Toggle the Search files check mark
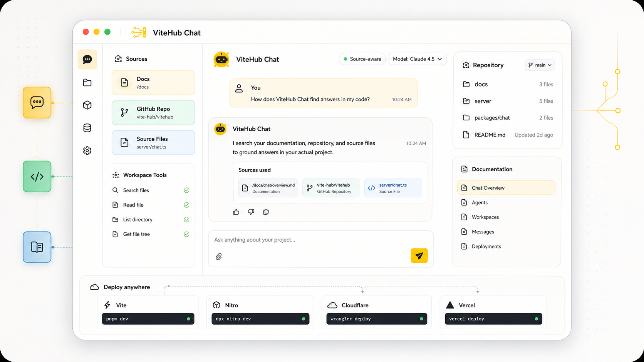 click(186, 190)
